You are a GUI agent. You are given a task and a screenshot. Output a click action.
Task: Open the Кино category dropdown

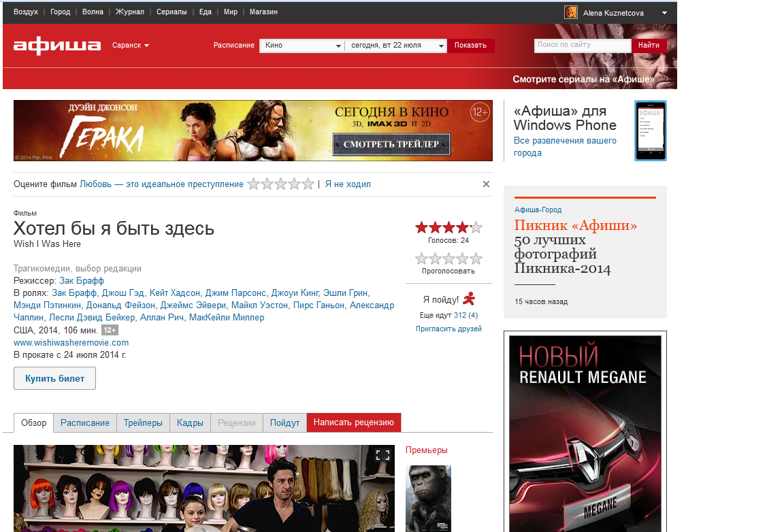tap(301, 46)
